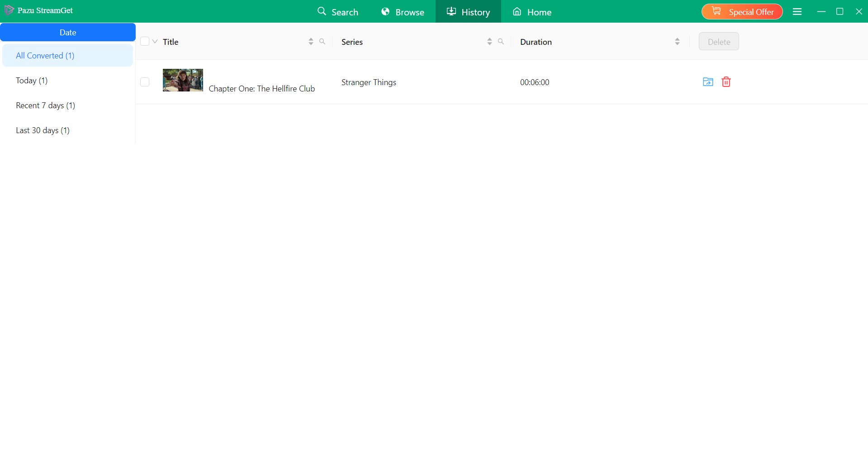Open the Search section in top navigation
Image resolution: width=868 pixels, height=460 pixels.
point(338,11)
